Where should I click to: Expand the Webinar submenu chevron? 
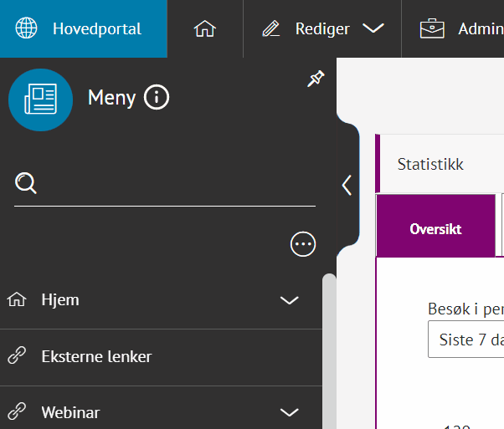coord(289,412)
